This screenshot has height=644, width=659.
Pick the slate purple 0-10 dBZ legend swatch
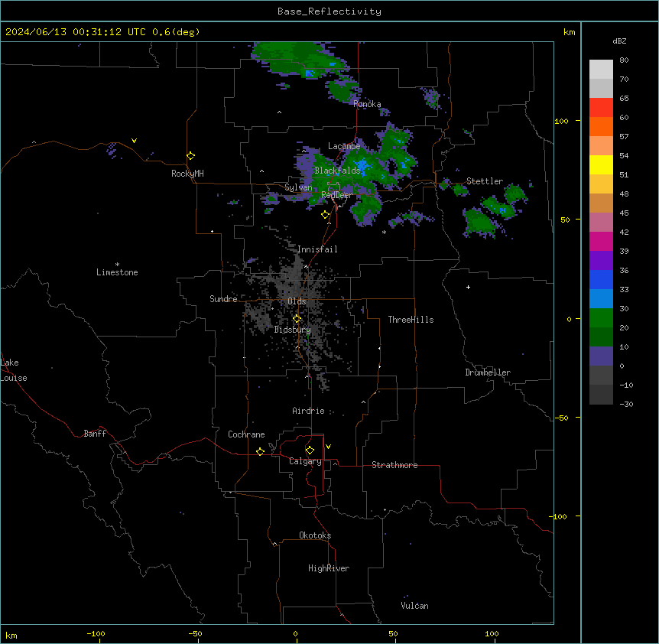pos(601,356)
